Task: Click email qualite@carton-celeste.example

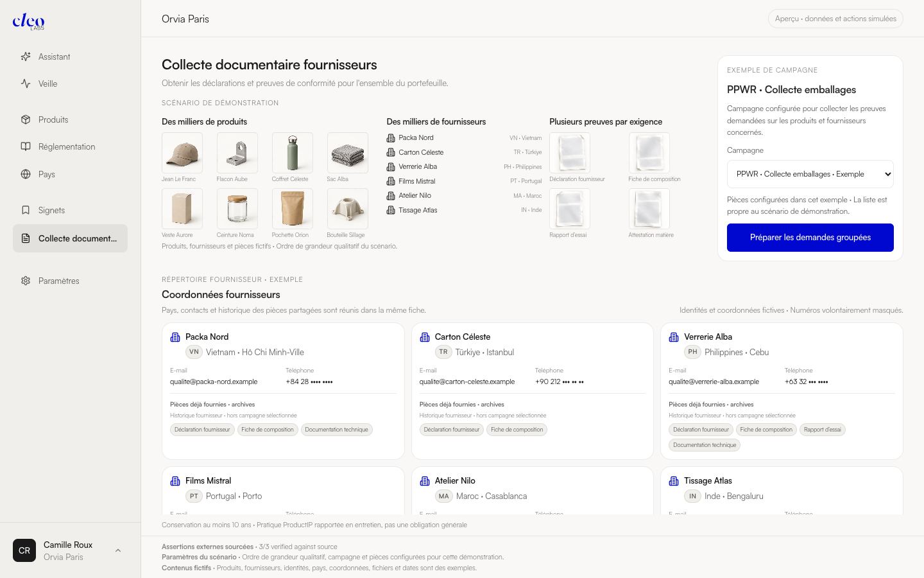Action: [x=467, y=381]
